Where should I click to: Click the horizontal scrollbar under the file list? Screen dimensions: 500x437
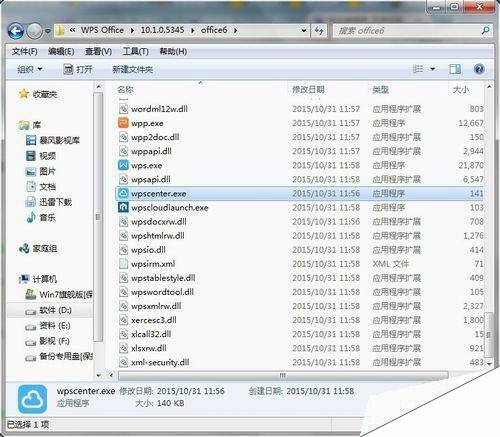(x=283, y=376)
